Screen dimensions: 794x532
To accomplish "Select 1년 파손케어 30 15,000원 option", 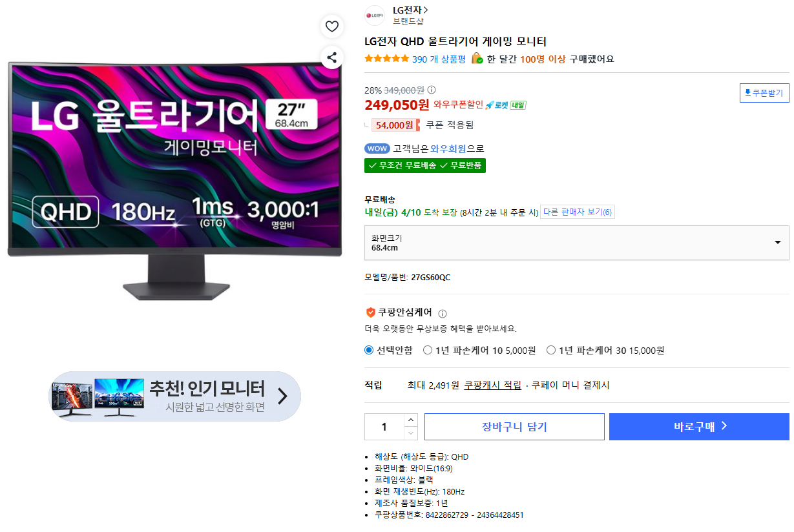I will tap(551, 351).
